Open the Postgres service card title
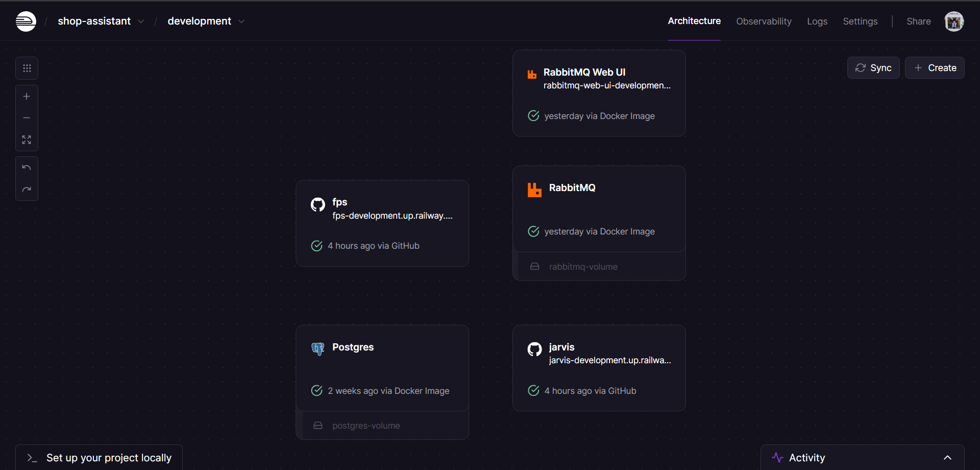980x470 pixels. click(x=353, y=347)
